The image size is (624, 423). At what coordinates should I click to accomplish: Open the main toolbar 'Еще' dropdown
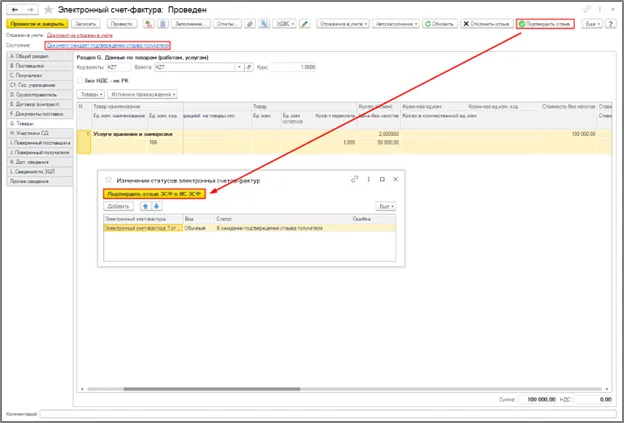tap(592, 24)
